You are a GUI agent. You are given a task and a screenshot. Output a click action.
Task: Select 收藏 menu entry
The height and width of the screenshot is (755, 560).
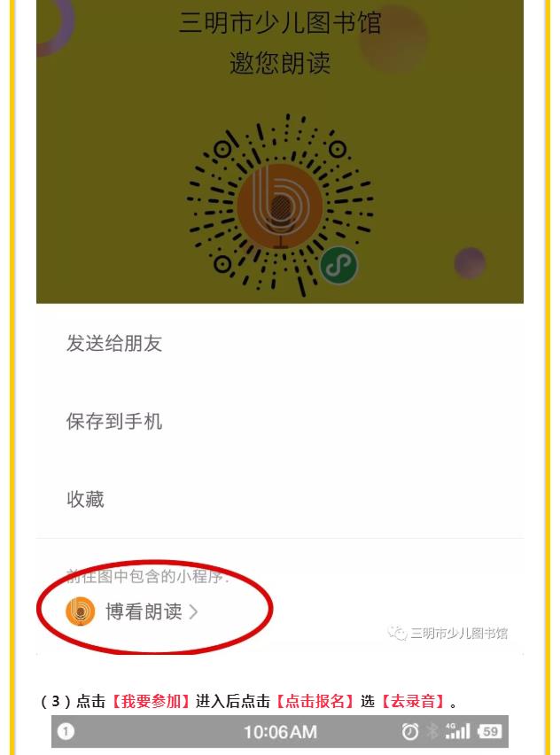(280, 499)
